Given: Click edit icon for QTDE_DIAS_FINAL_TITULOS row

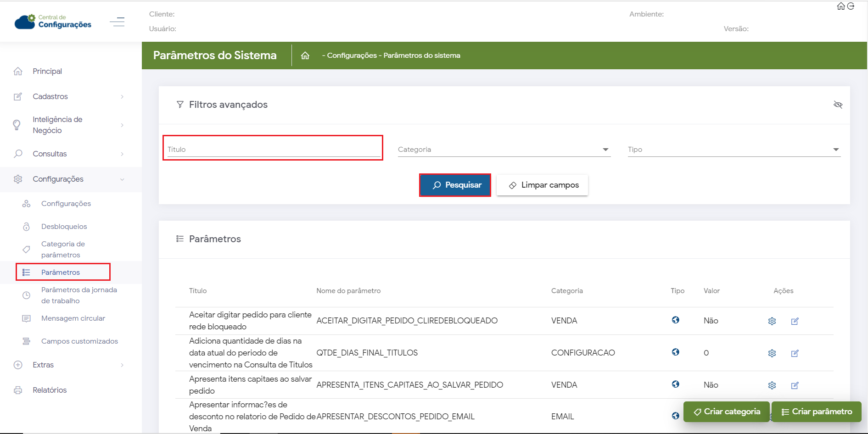Looking at the screenshot, I should point(795,353).
